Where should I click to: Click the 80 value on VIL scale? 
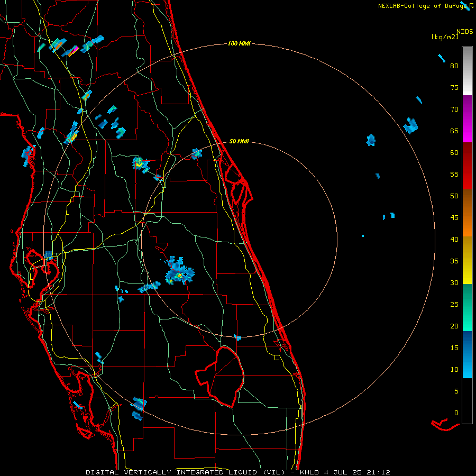454,66
